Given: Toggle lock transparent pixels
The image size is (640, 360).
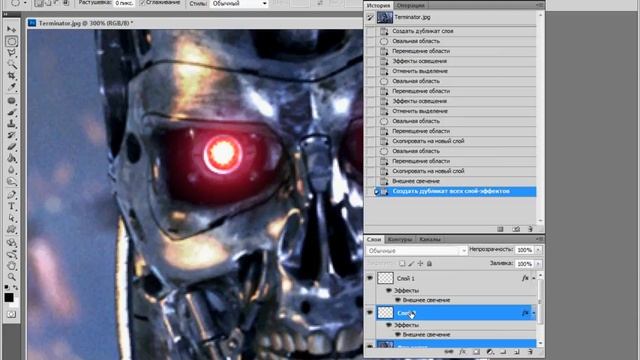Looking at the screenshot, I should coord(402,264).
